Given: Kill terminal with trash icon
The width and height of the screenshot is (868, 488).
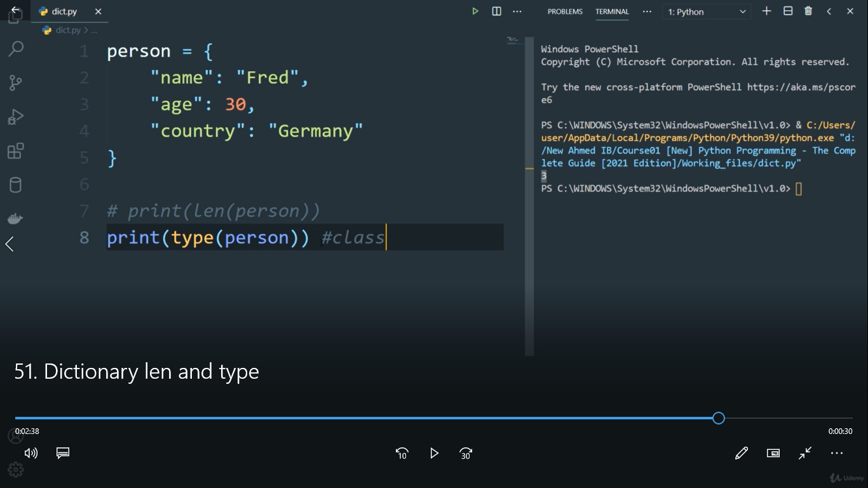Looking at the screenshot, I should tap(808, 11).
